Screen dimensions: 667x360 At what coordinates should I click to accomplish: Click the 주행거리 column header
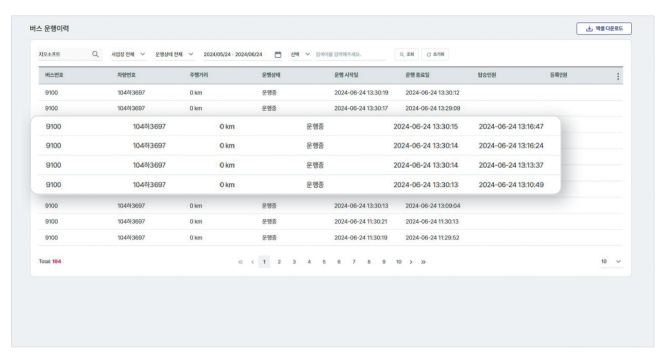tap(199, 75)
